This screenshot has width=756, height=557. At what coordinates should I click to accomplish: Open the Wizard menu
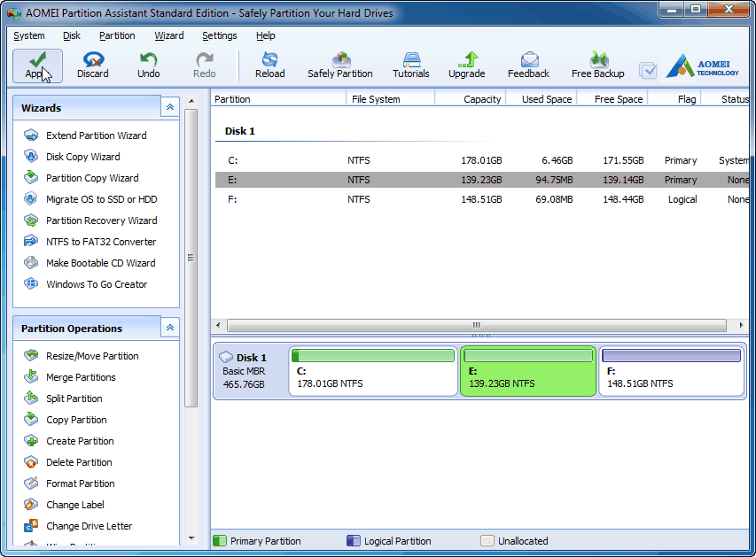tap(168, 35)
